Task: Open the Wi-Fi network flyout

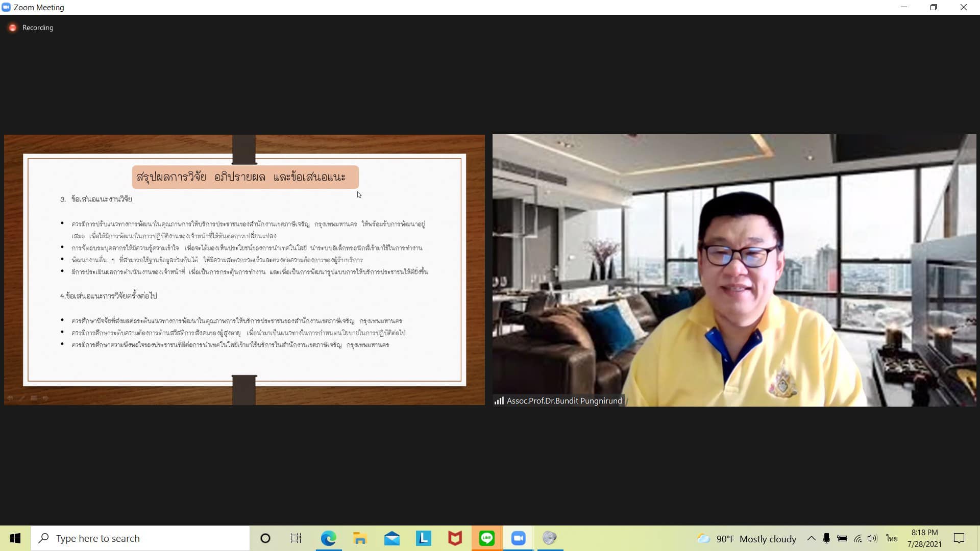Action: coord(857,538)
